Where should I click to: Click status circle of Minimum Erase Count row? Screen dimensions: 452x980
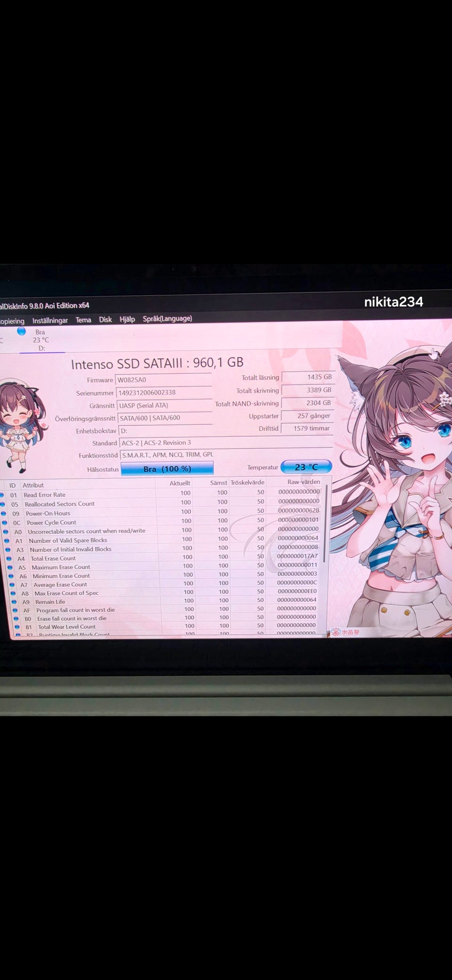tap(11, 576)
